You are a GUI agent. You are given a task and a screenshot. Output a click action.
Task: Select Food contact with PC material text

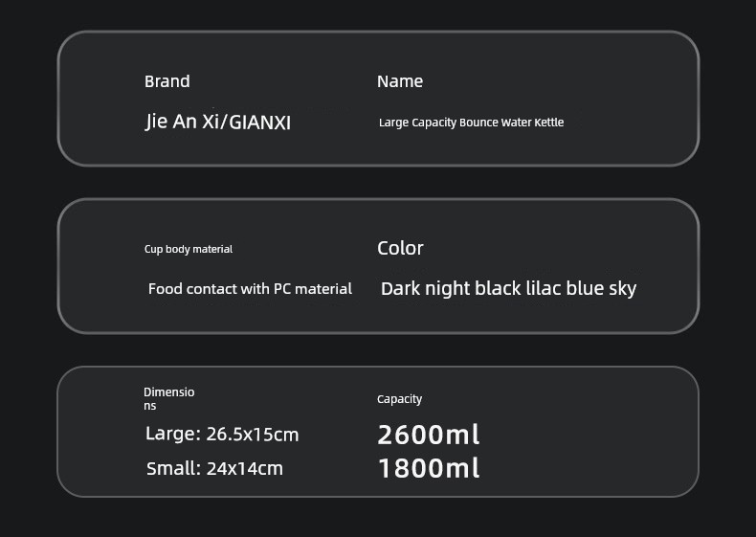click(x=250, y=288)
